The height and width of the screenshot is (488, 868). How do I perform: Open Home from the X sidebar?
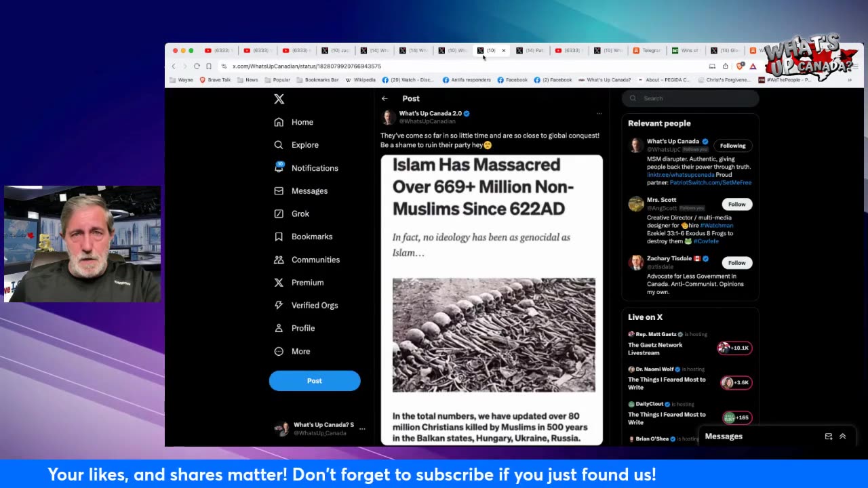coord(294,122)
